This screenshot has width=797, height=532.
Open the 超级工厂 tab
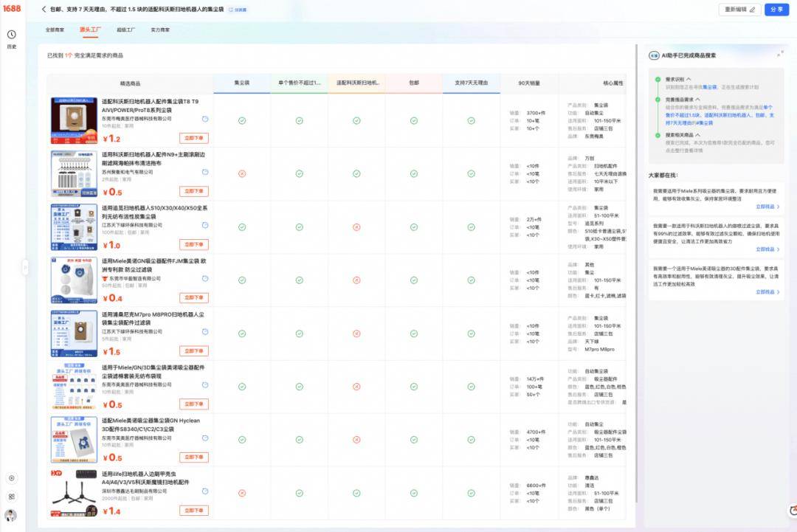[126, 30]
